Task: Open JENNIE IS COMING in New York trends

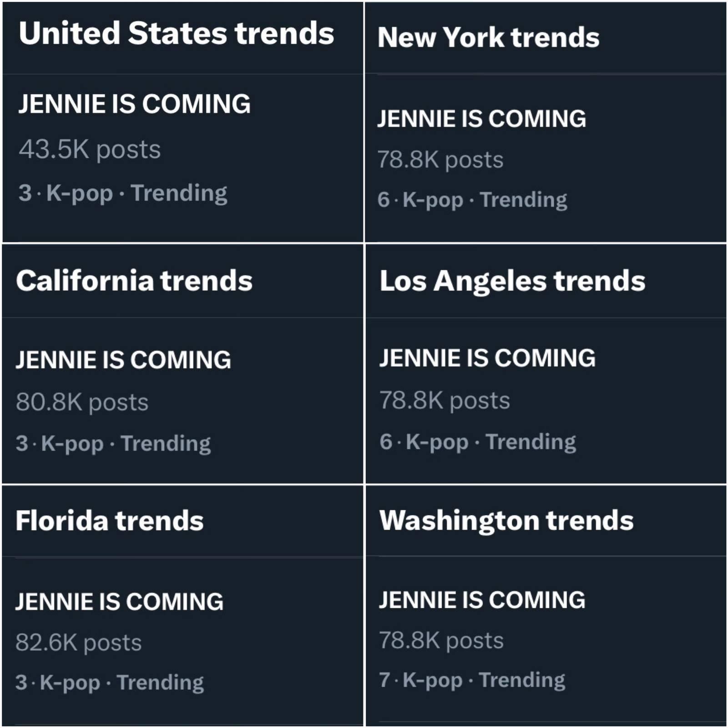Action: 481,119
